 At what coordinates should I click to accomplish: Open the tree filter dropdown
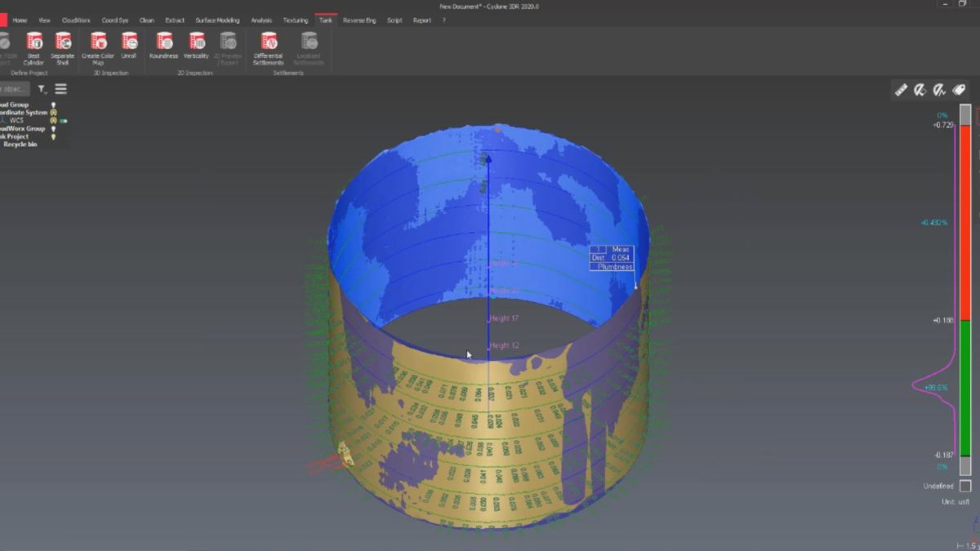click(42, 89)
